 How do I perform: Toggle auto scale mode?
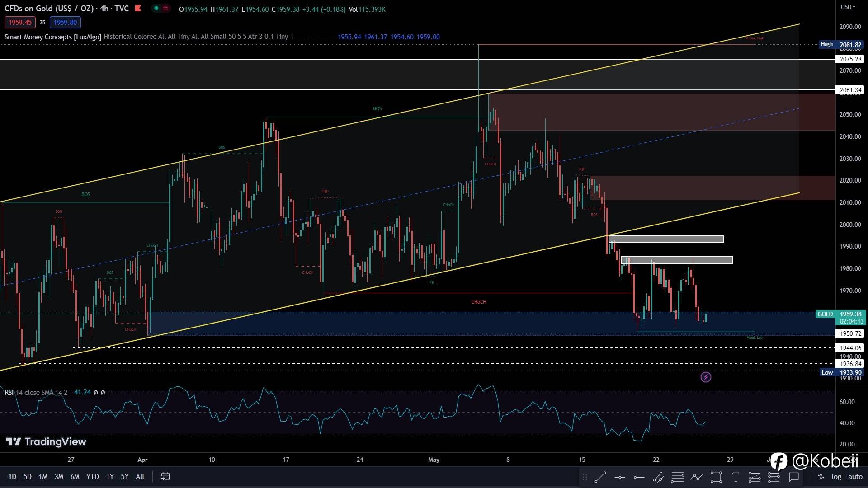(855, 476)
